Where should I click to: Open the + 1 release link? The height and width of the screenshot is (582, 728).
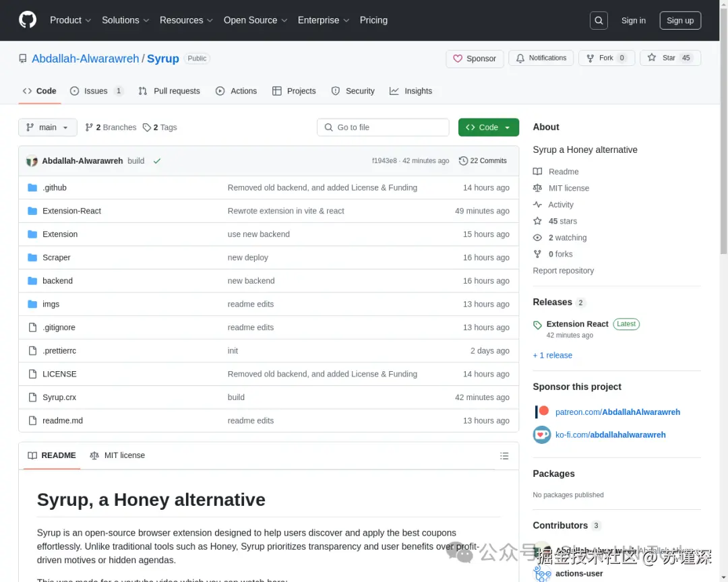553,355
